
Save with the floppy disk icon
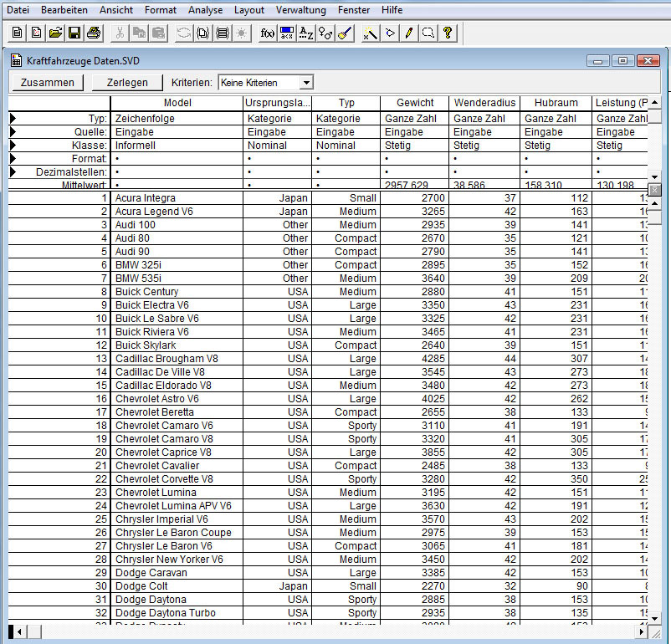pos(74,33)
